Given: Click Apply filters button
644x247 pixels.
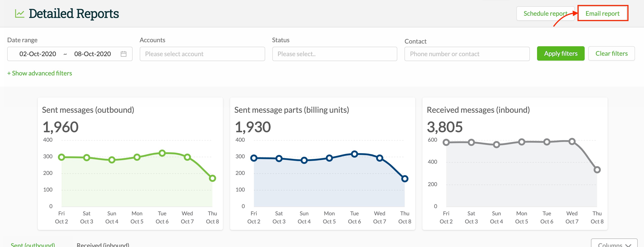Looking at the screenshot, I should tap(560, 53).
